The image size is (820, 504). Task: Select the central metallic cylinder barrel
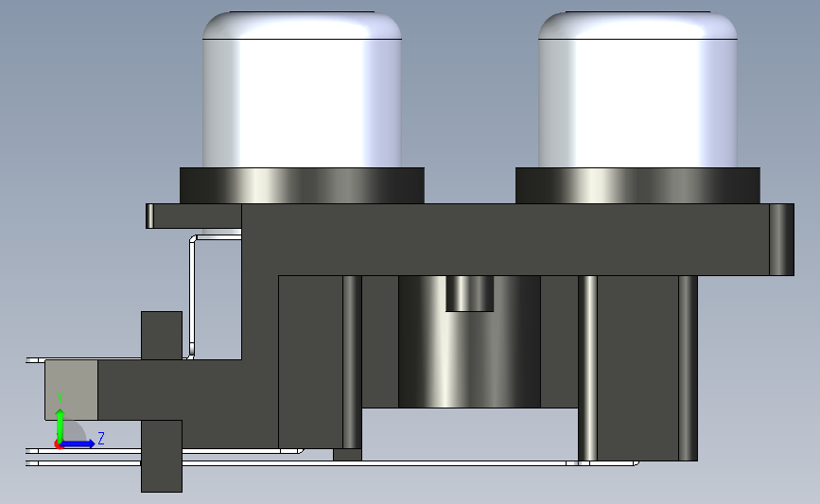point(469,361)
